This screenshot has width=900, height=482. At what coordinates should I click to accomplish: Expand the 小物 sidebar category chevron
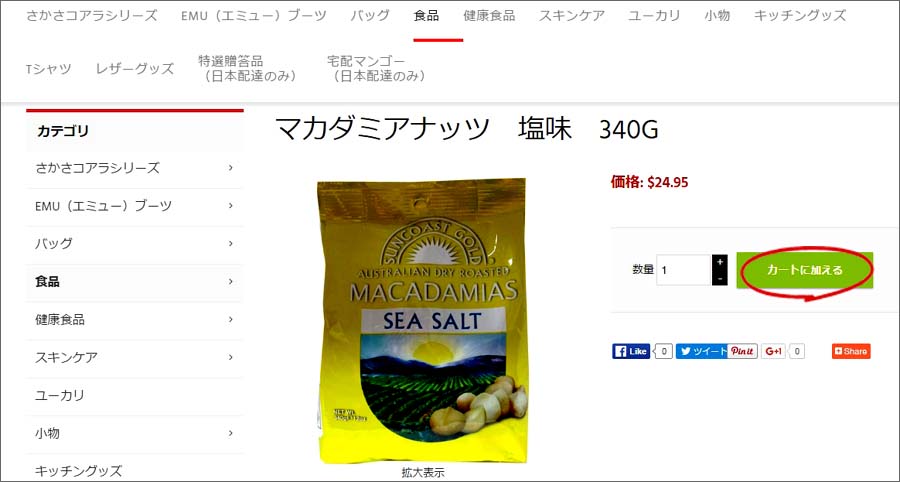click(231, 433)
